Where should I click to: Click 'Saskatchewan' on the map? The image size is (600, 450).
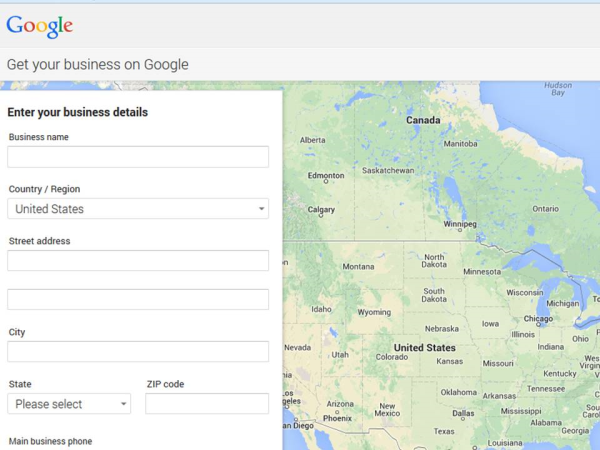coord(388,170)
